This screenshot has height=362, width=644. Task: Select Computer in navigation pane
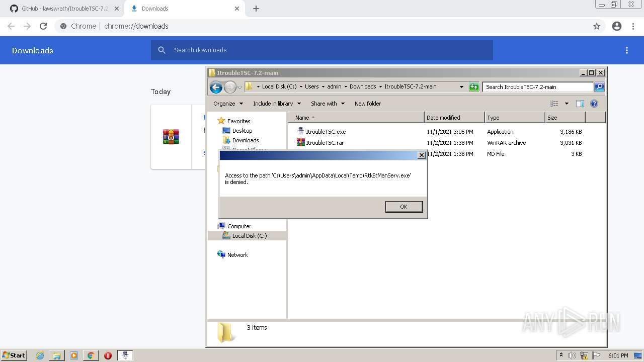[239, 226]
